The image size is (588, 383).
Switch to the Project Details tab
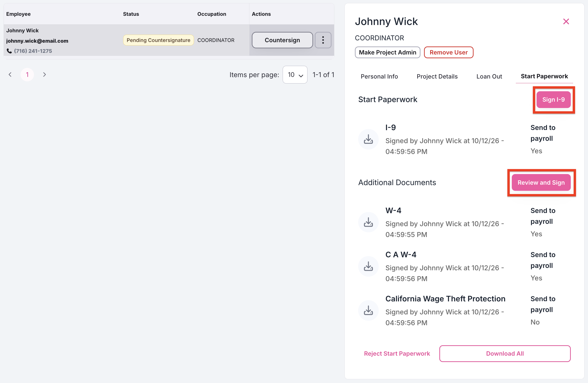(x=437, y=76)
